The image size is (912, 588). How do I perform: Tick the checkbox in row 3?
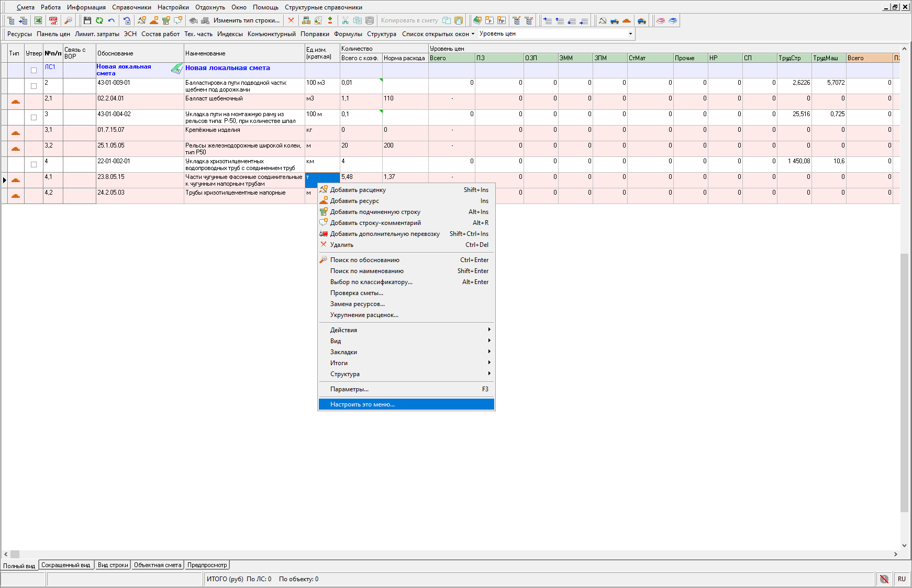pyautogui.click(x=34, y=117)
